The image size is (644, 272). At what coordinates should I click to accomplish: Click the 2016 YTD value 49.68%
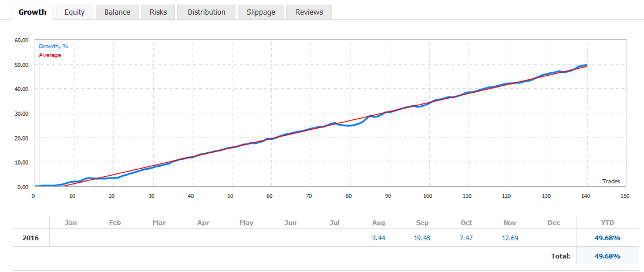608,238
